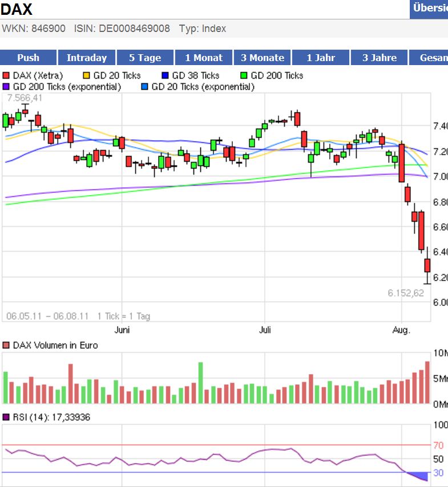The width and height of the screenshot is (448, 487).
Task: Open the Übersicht button at top right
Action: (x=429, y=9)
